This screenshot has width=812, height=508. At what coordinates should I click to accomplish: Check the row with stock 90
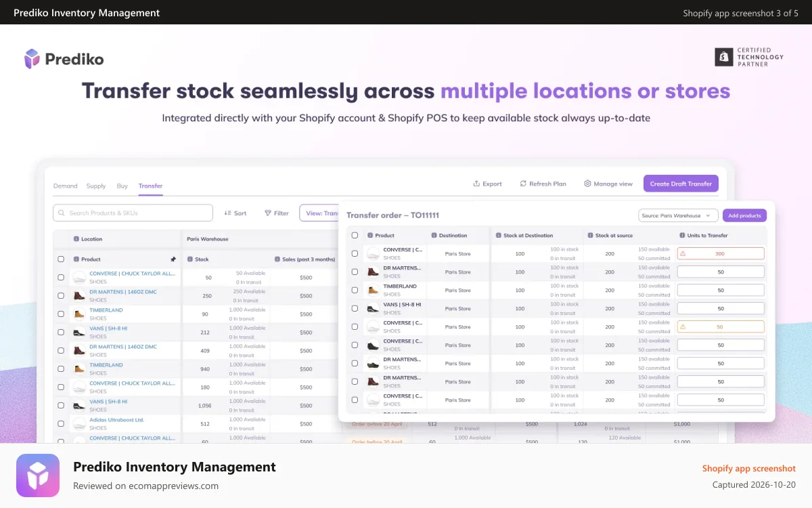tap(61, 314)
